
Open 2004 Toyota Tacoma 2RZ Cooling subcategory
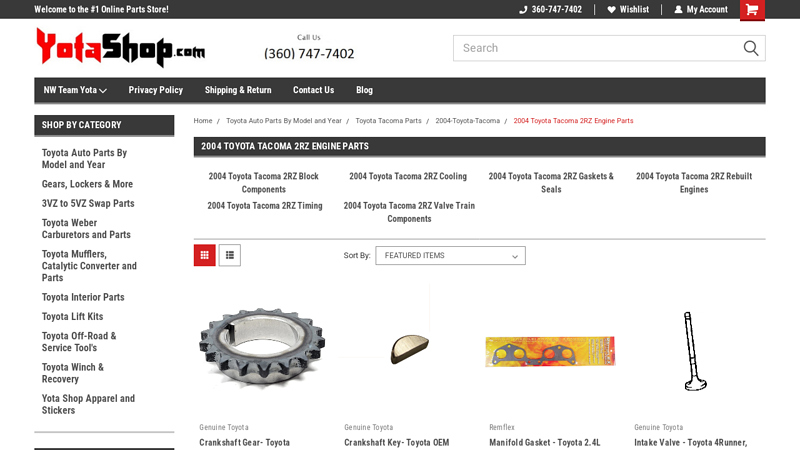click(408, 176)
